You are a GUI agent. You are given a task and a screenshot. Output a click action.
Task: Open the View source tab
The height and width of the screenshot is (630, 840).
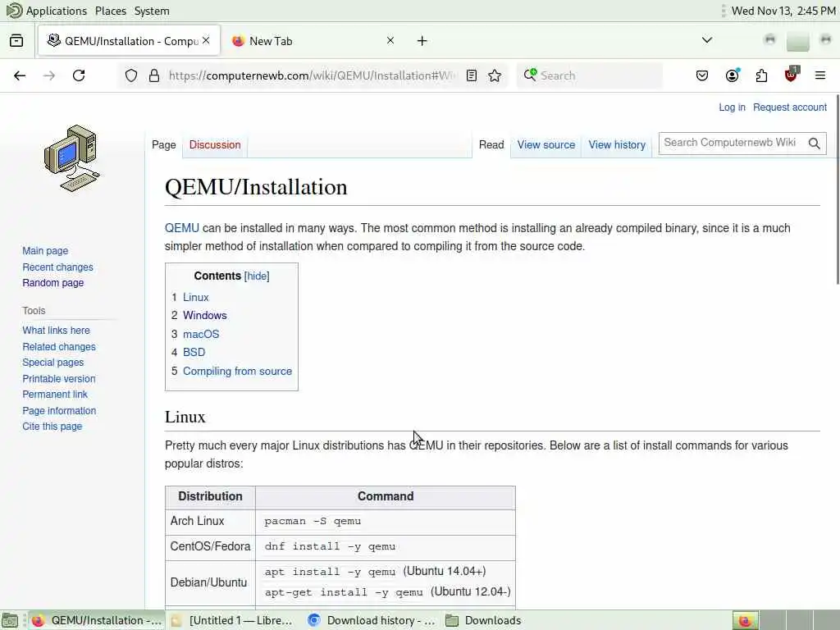[x=546, y=144]
